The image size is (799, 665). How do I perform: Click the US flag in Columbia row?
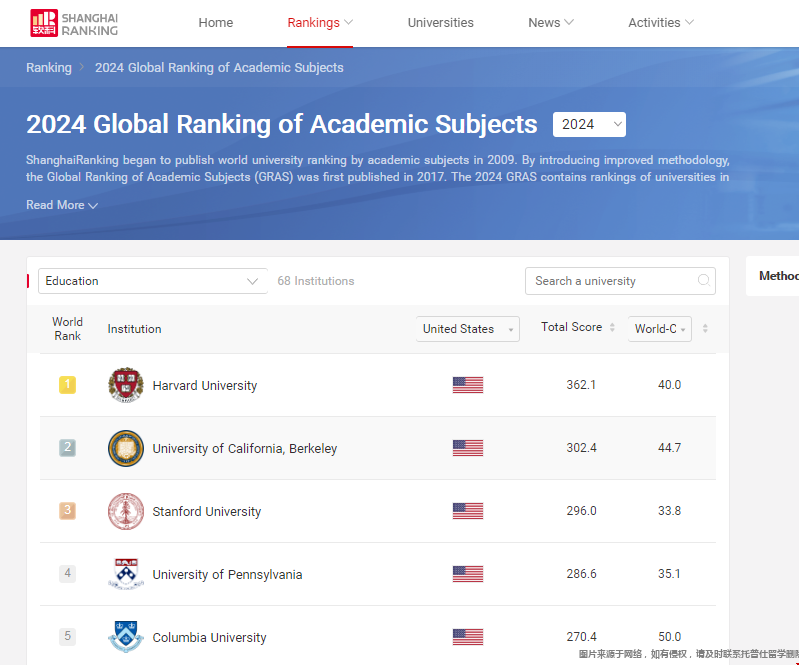[468, 637]
